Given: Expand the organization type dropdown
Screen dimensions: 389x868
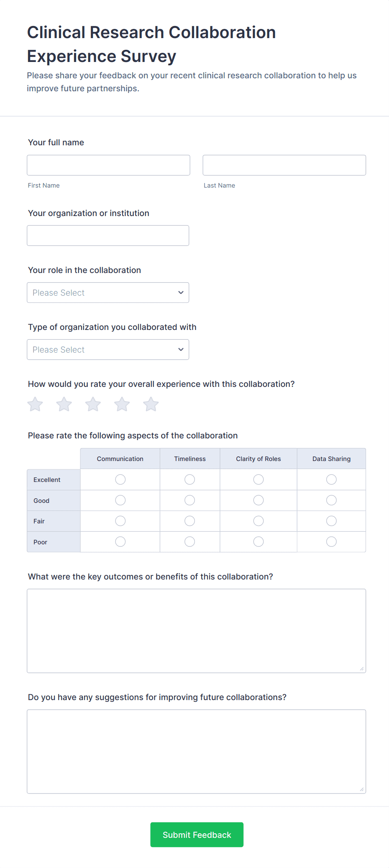Looking at the screenshot, I should tap(108, 350).
